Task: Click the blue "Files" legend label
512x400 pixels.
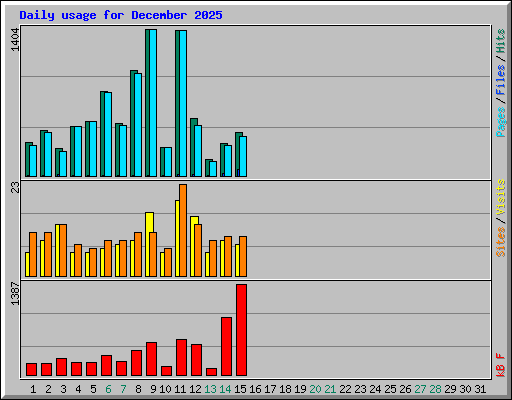Action: coord(500,79)
